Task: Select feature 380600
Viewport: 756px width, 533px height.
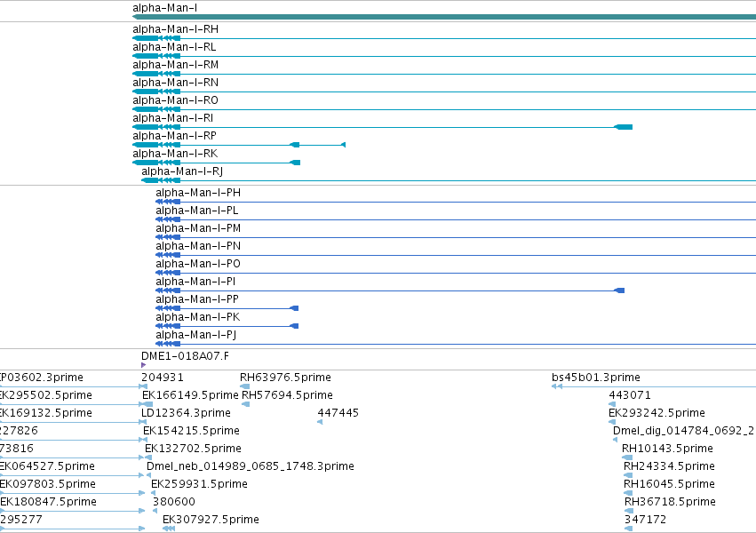Action: tap(174, 502)
